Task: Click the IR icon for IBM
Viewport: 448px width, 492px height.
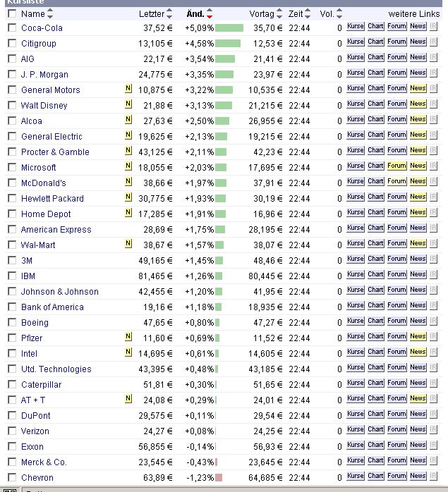Action: 433,275
